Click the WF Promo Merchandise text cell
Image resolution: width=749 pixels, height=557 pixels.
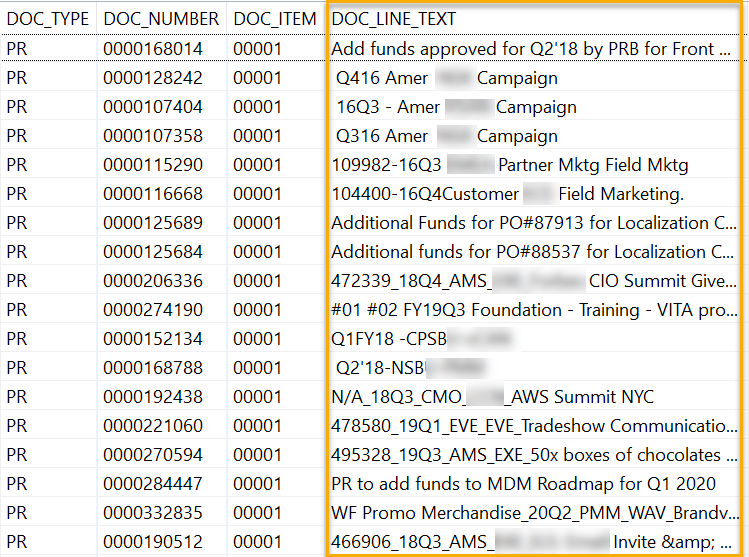pyautogui.click(x=533, y=513)
